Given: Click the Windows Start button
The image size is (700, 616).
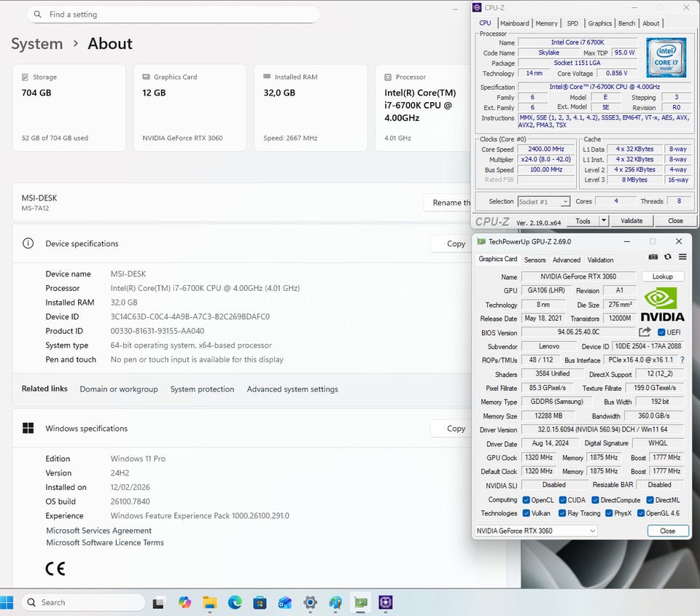Looking at the screenshot, I should point(7,602).
